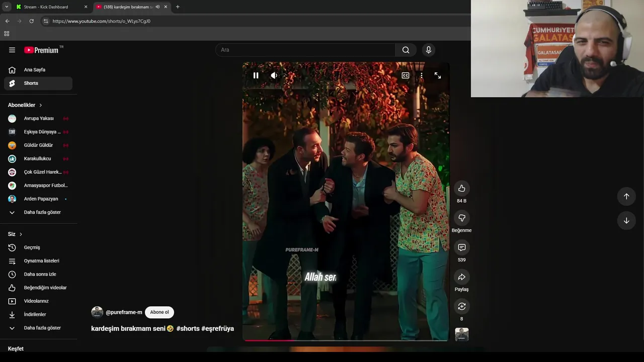The height and width of the screenshot is (362, 644).
Task: Start voice search with microphone icon
Action: (x=429, y=50)
